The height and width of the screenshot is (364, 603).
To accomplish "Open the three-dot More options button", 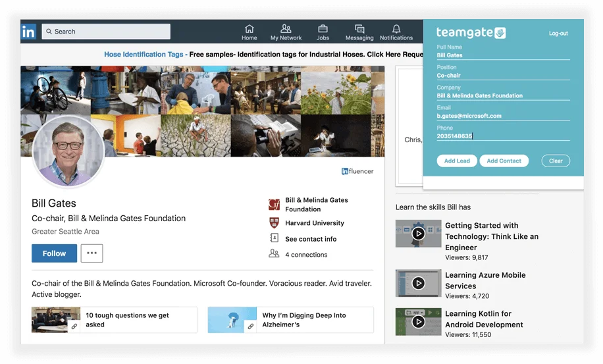I will coord(92,253).
